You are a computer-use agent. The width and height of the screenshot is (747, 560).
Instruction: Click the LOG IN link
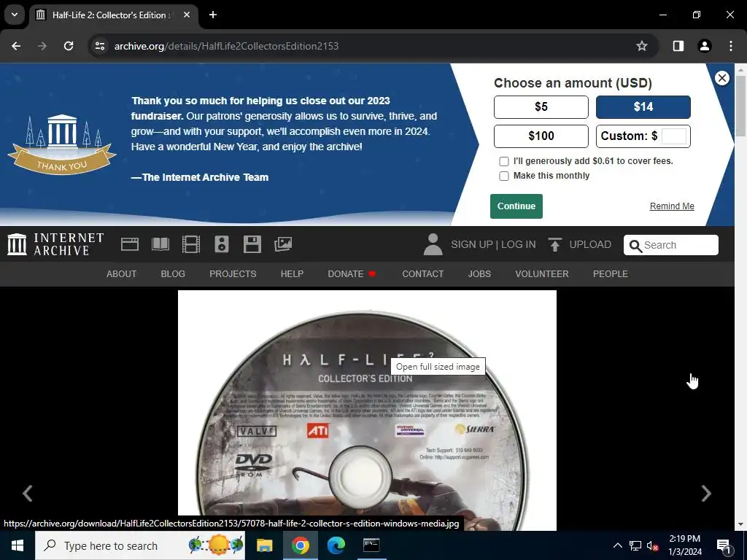(x=519, y=244)
